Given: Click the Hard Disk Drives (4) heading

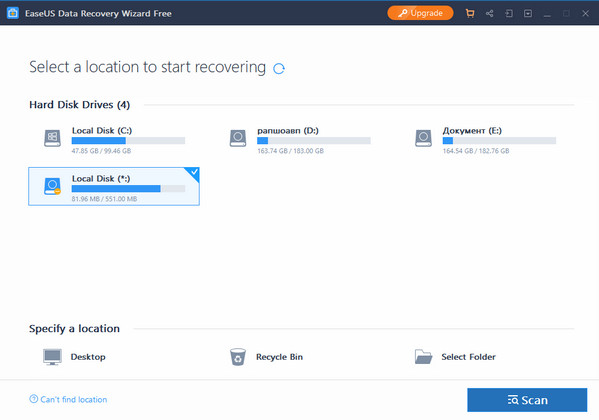Looking at the screenshot, I should coord(79,105).
